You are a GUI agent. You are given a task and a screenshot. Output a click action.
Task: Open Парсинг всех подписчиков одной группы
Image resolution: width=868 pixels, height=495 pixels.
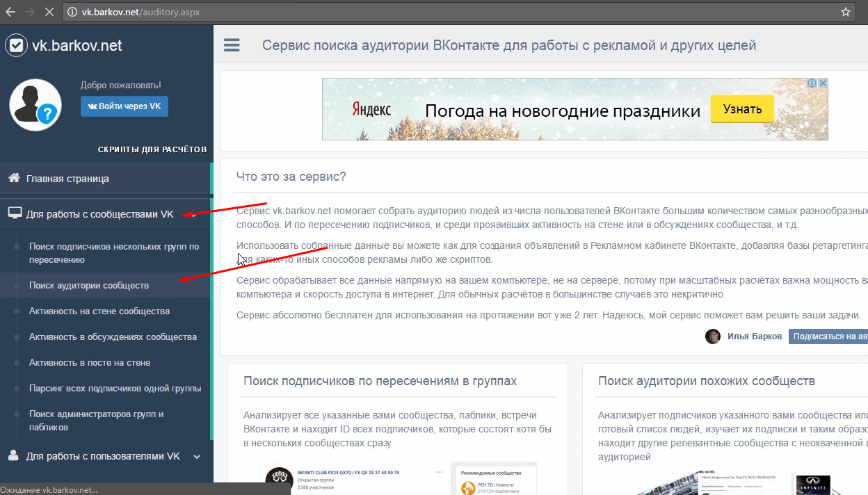[115, 389]
